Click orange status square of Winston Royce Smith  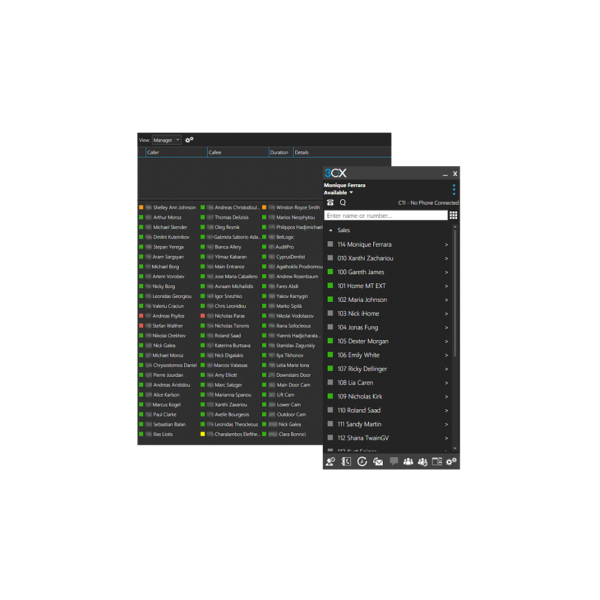264,207
